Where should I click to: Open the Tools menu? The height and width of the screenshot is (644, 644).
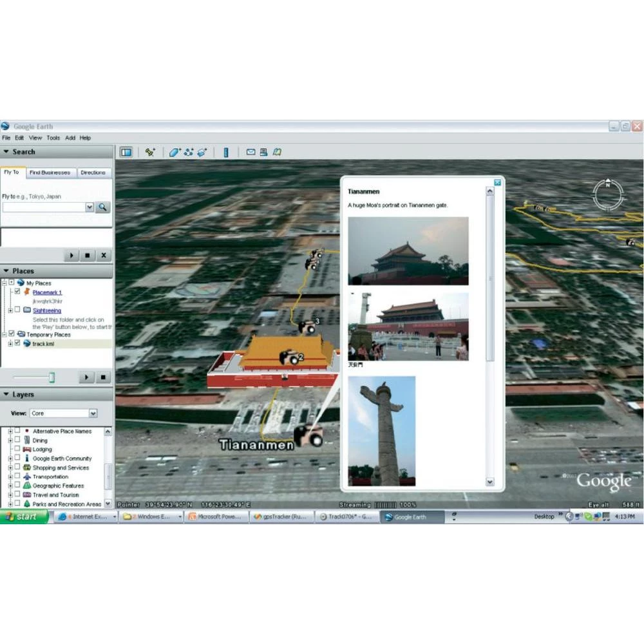pos(53,138)
